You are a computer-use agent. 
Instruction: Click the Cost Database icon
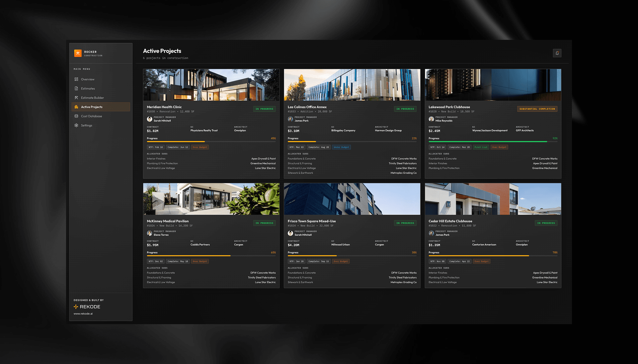(x=76, y=116)
